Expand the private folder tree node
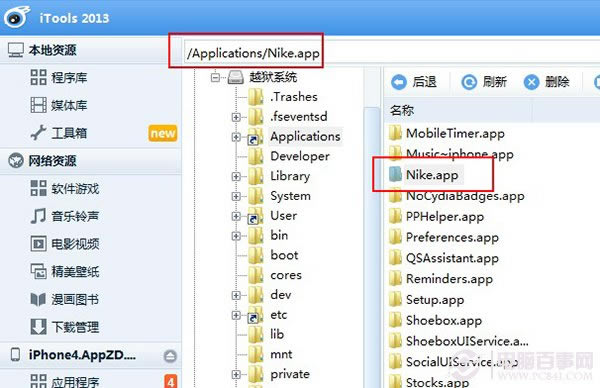The width and height of the screenshot is (600, 388). tap(236, 374)
